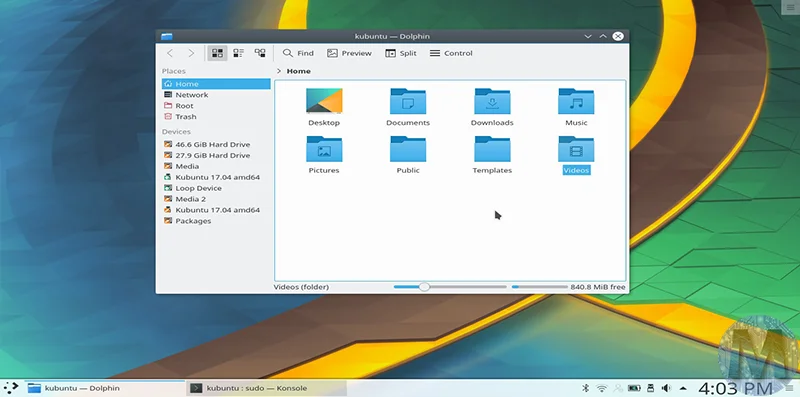Viewport: 800px width, 397px height.
Task: Open Trash in Places panel
Action: (x=216, y=117)
